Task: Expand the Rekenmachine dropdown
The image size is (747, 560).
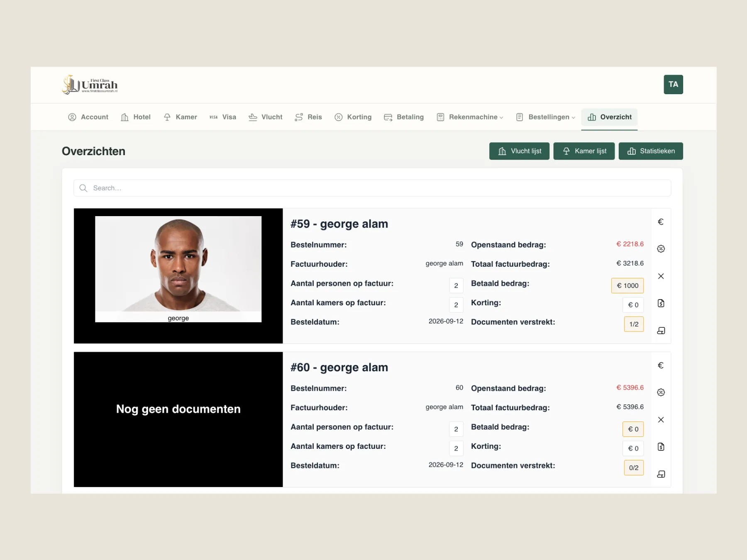Action: coord(470,117)
